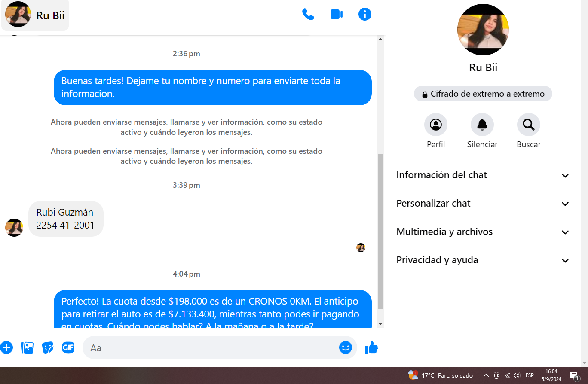This screenshot has height=384, width=588.
Task: Click the message input field
Action: (x=220, y=347)
